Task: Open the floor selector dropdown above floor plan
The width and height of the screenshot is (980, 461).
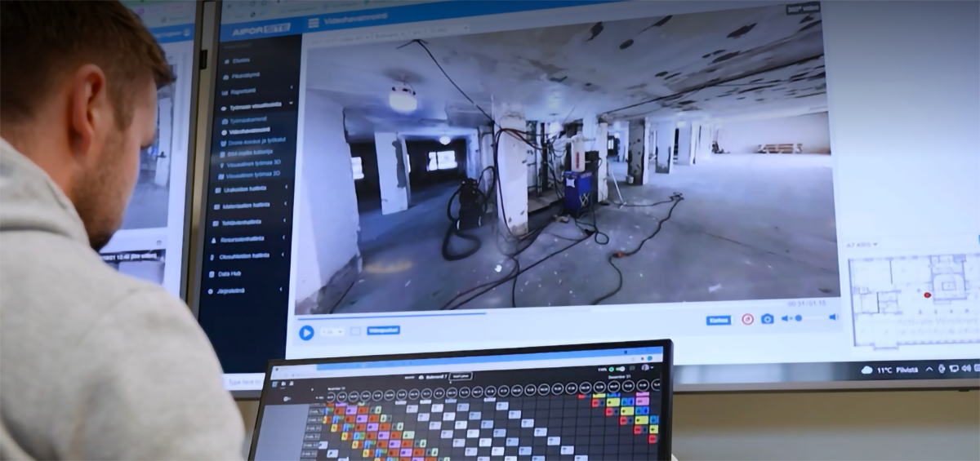Action: (862, 244)
